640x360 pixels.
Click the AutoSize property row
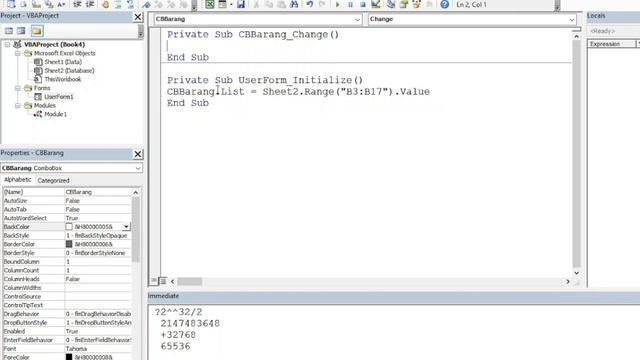coord(67,201)
